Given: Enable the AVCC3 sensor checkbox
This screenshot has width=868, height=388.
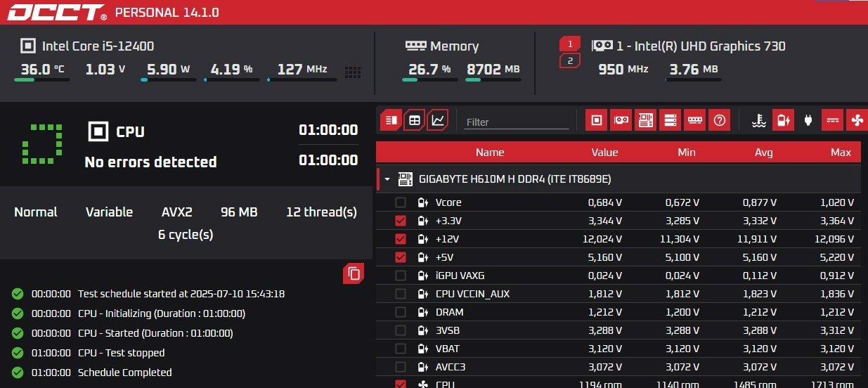Looking at the screenshot, I should pyautogui.click(x=401, y=367).
